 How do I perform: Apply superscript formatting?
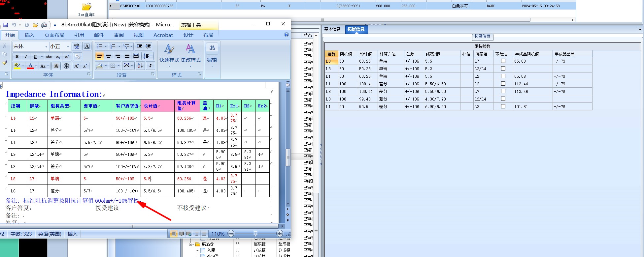click(67, 57)
